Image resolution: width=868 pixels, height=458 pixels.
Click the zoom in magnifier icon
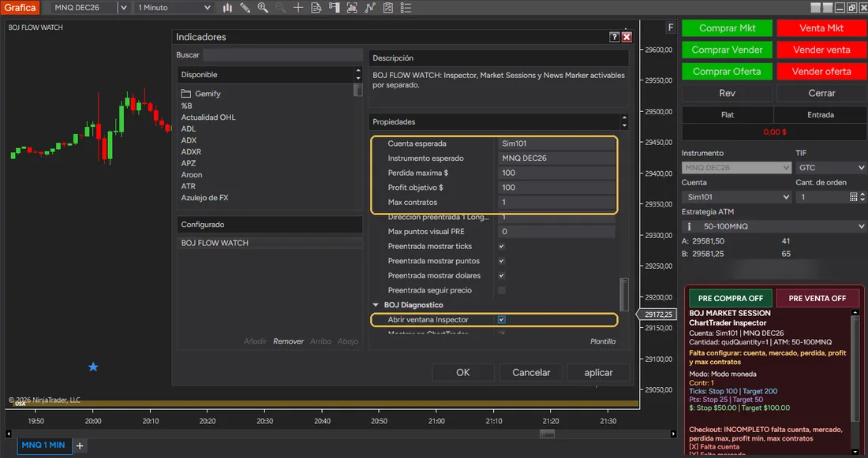tap(263, 8)
